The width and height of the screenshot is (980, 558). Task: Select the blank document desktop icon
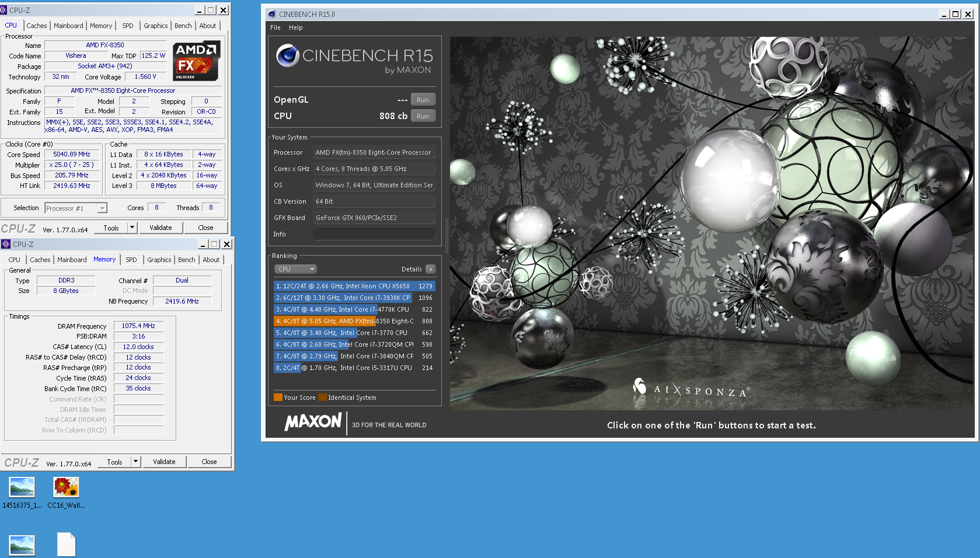66,545
